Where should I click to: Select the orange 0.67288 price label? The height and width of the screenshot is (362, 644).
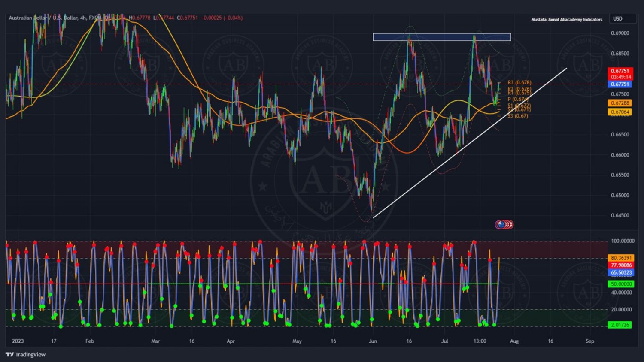[620, 103]
